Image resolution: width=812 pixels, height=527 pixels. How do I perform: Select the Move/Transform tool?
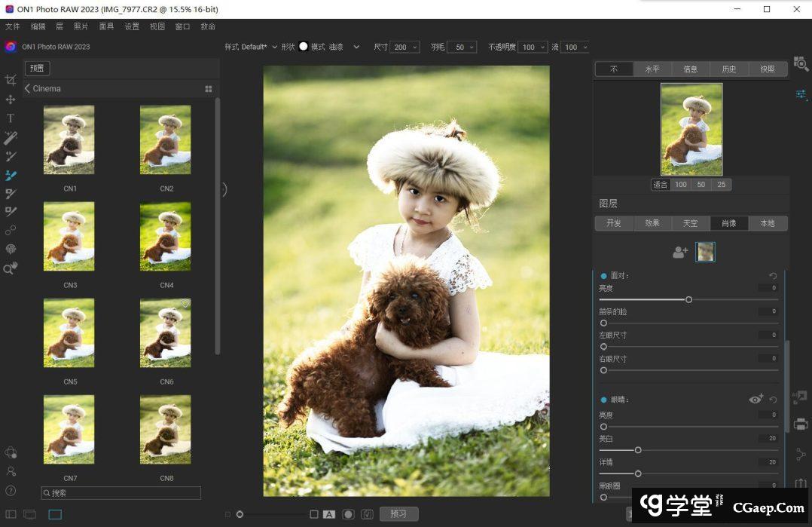pyautogui.click(x=11, y=100)
